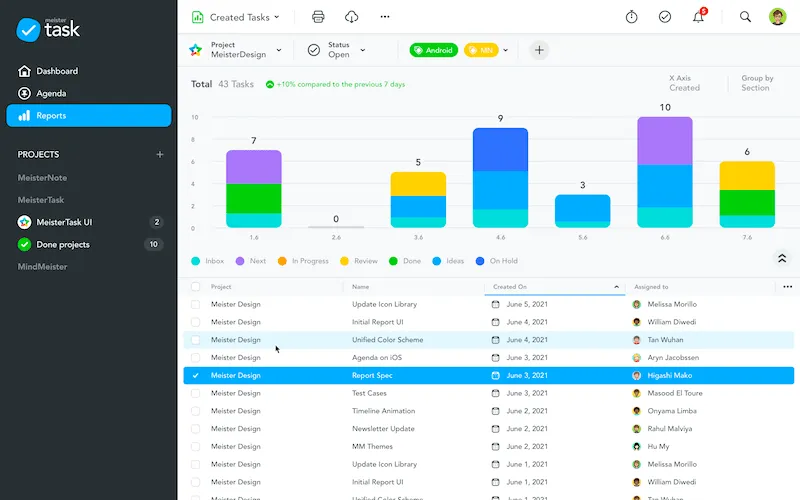Uncheck the Report Spec row
The width and height of the screenshot is (800, 500).
195,376
